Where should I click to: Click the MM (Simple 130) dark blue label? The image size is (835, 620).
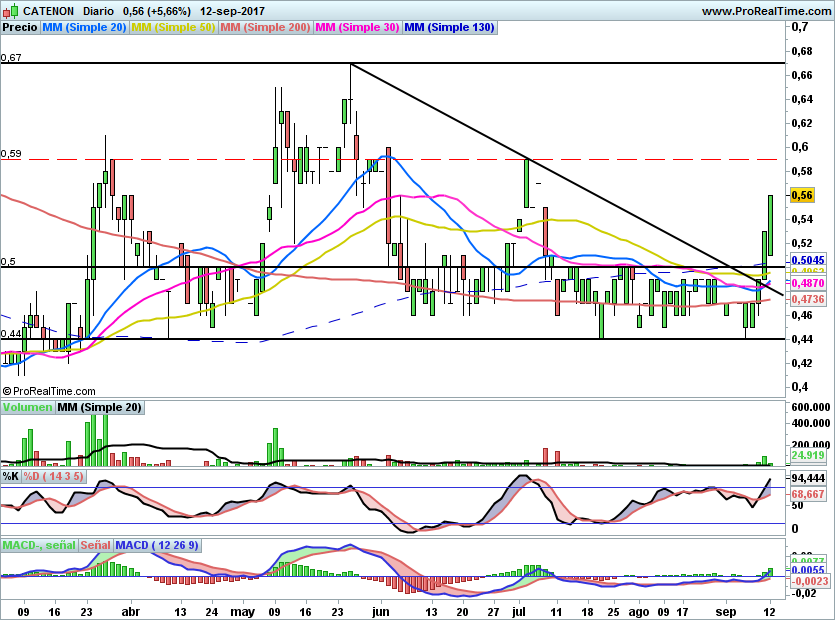449,28
